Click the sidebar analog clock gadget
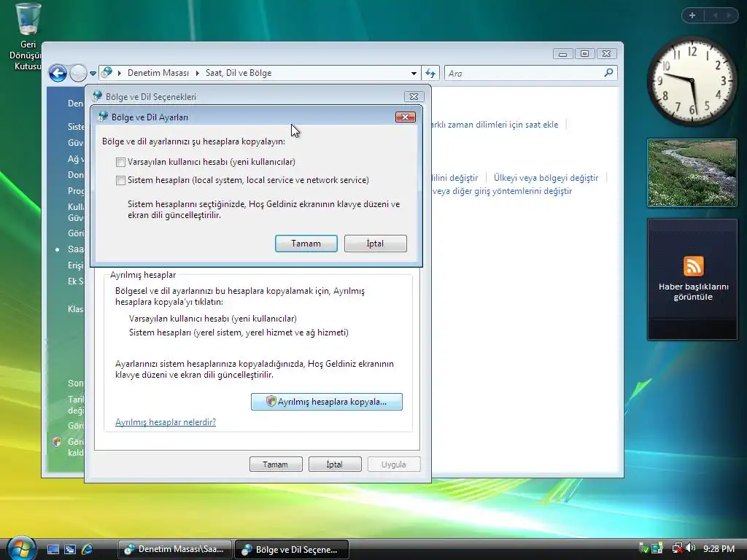This screenshot has width=747, height=560. 692,82
